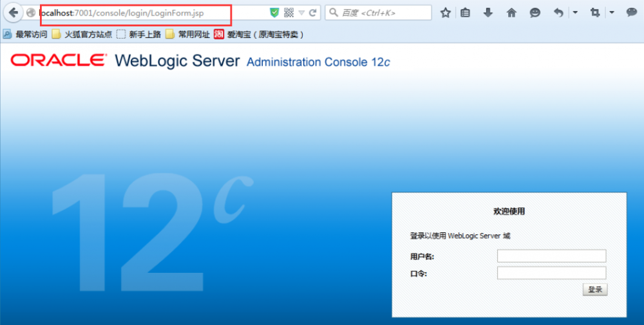The image size is (644, 325).
Task: Click the 欢迎使用 heading text
Action: coord(509,211)
